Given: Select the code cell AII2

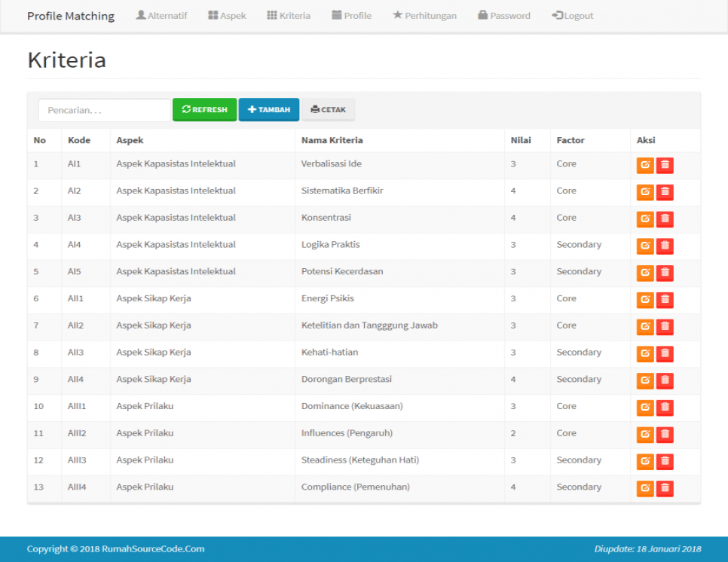Looking at the screenshot, I should (x=75, y=325).
